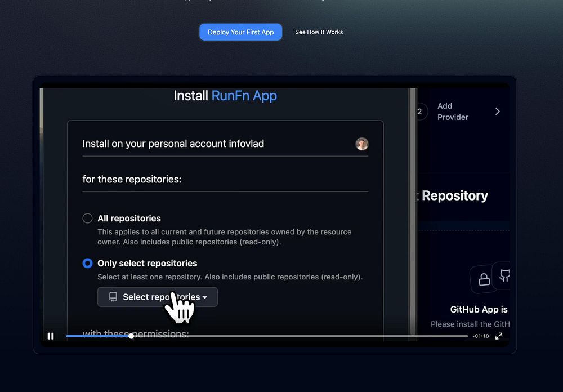Click the 'Select at least one repository' description
The image size is (563, 392).
[x=230, y=277]
